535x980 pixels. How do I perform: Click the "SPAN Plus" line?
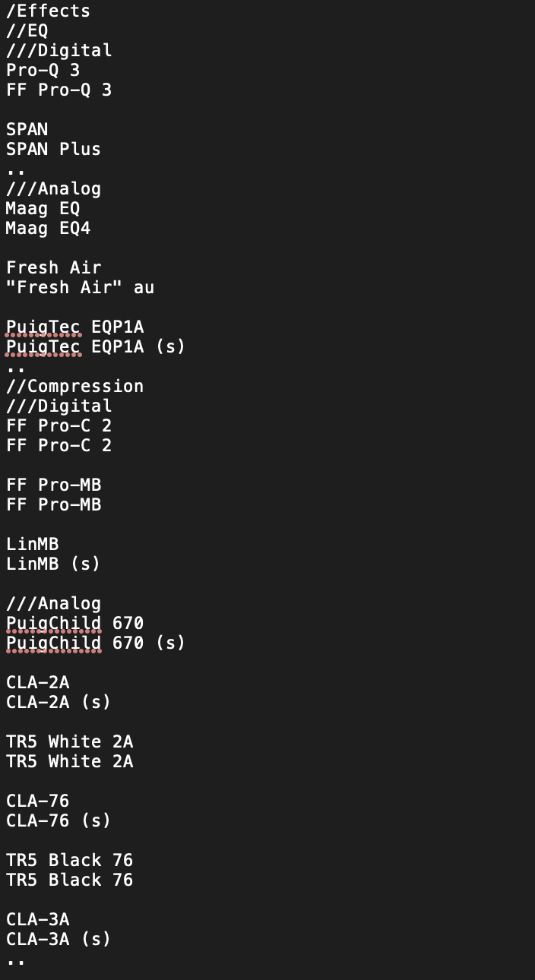pyautogui.click(x=53, y=150)
